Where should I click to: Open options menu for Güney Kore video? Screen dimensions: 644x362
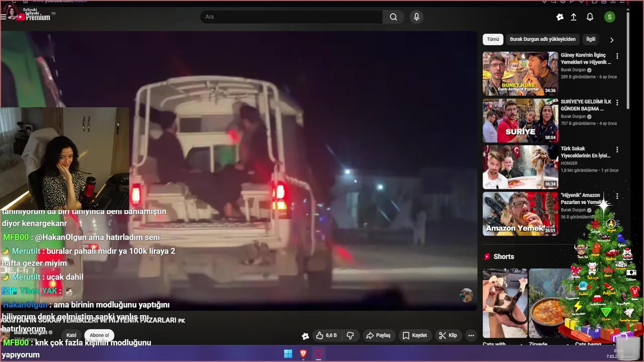coord(617,56)
